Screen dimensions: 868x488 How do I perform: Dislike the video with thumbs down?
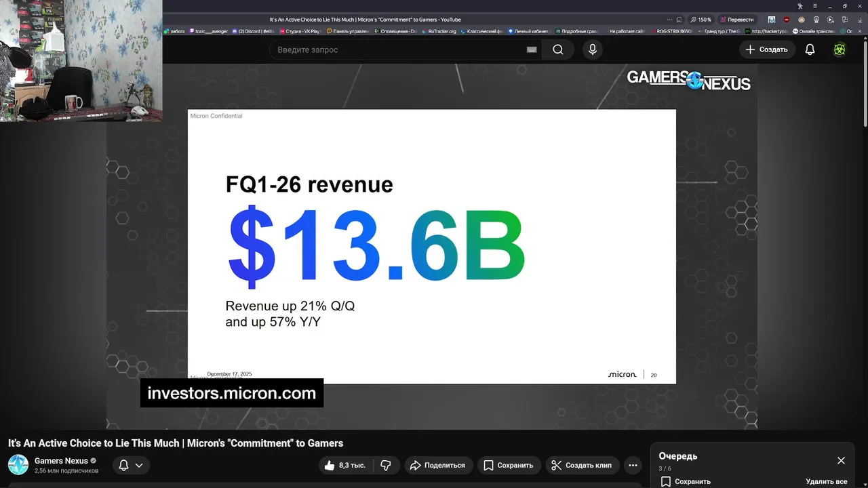click(x=387, y=465)
